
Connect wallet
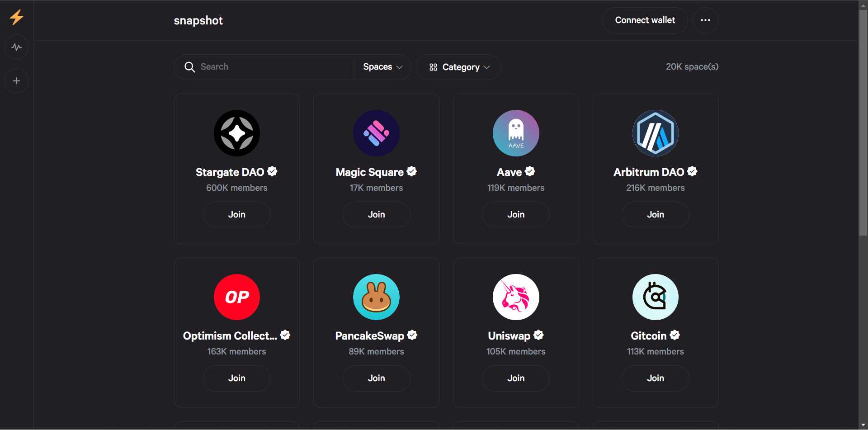[x=645, y=20]
